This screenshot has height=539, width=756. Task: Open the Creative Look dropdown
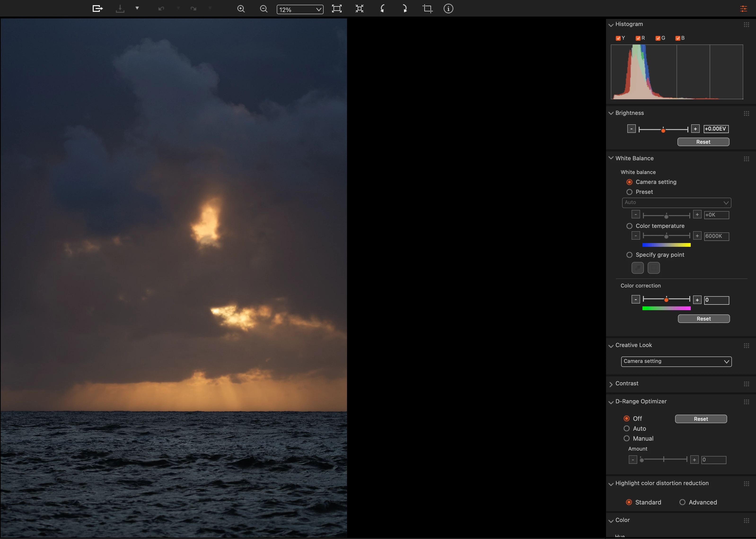point(676,361)
